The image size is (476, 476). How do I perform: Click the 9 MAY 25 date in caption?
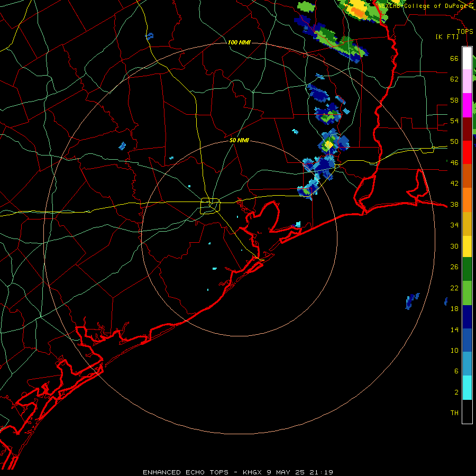tap(286, 472)
